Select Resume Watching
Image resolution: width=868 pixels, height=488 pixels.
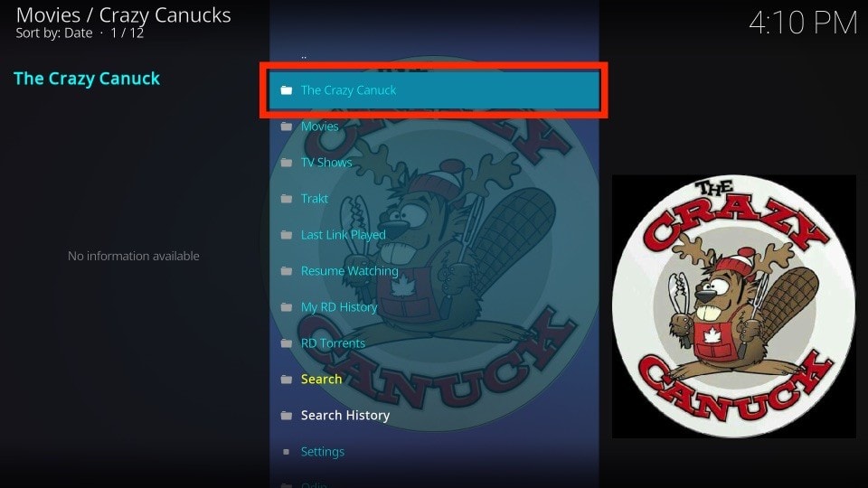click(x=434, y=270)
